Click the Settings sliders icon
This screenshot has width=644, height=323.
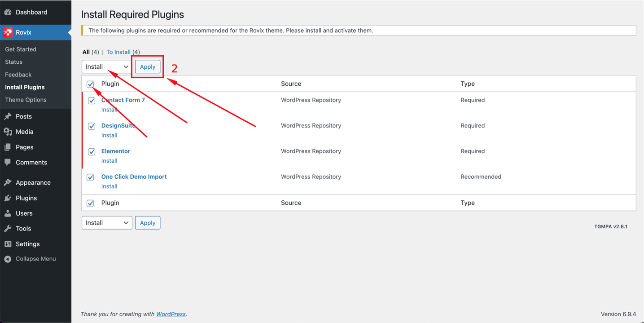8,244
